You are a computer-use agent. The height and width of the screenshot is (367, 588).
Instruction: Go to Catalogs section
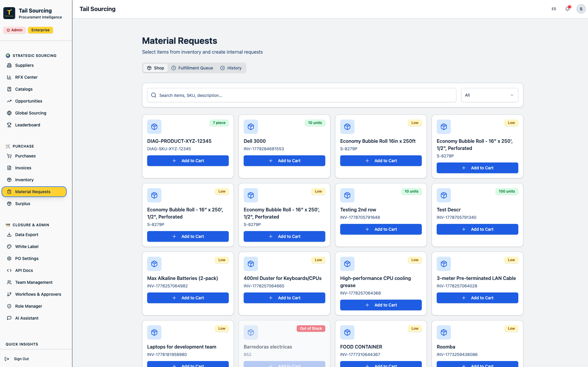point(34,89)
